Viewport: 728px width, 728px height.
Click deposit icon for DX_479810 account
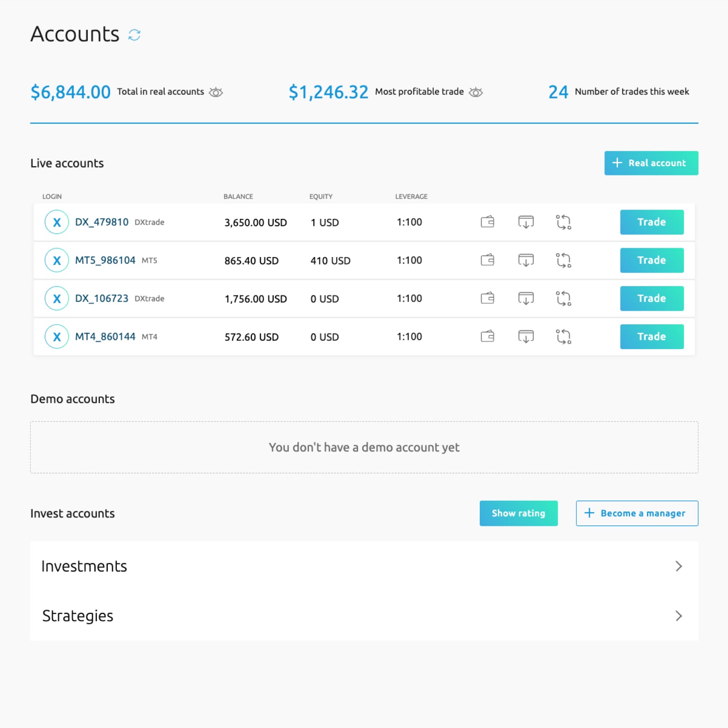[525, 222]
